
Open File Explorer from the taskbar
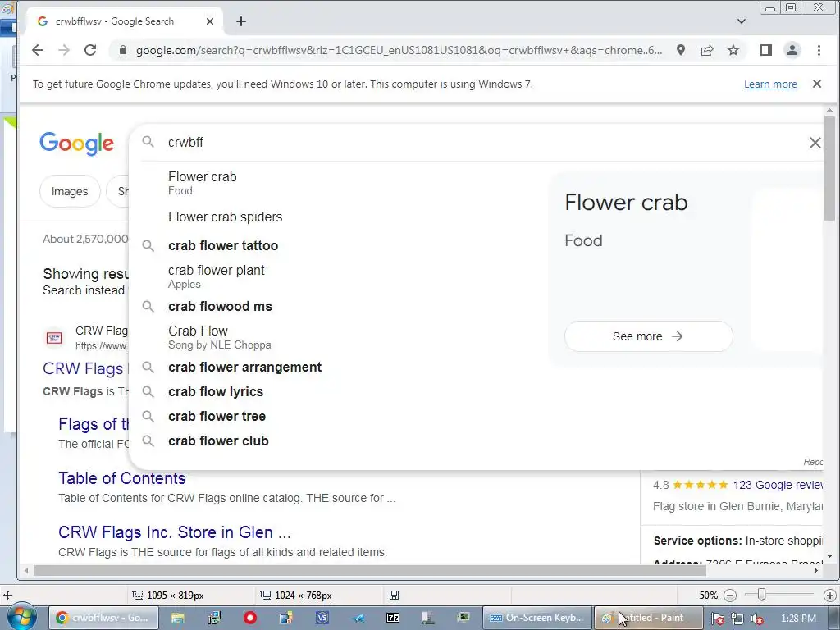[x=178, y=619]
